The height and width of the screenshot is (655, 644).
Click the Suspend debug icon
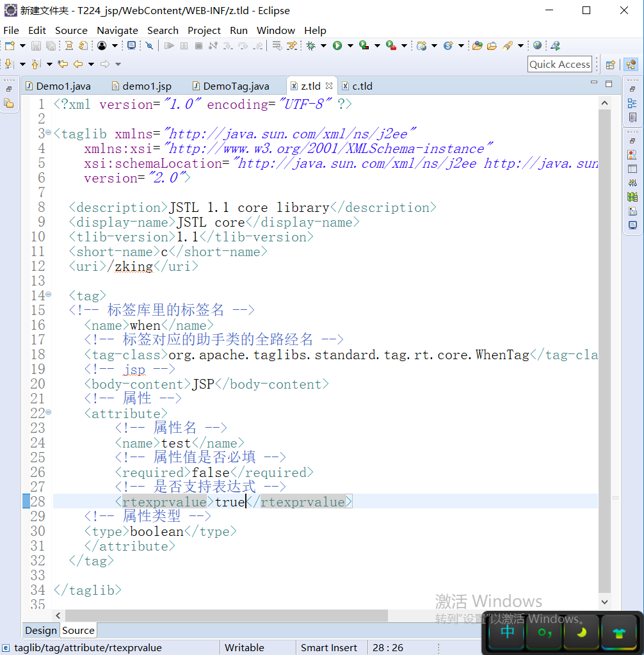[x=184, y=45]
